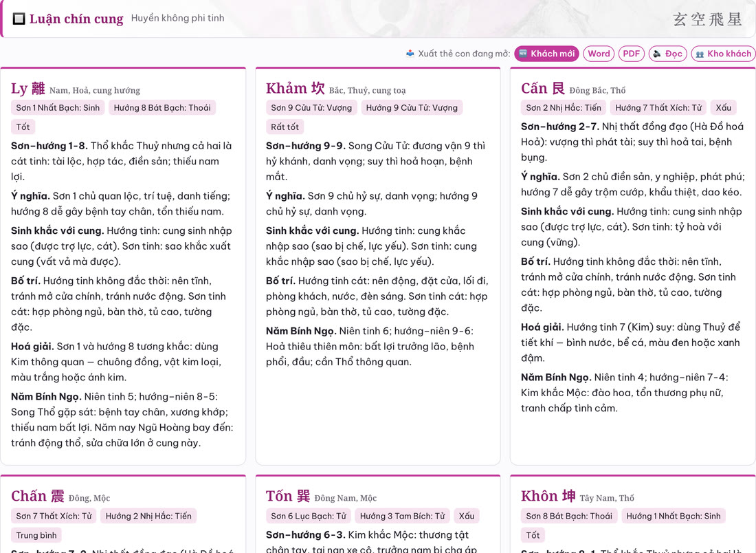Select the Cấn 艮 palace heading
Image resolution: width=756 pixels, height=553 pixels.
pos(543,88)
